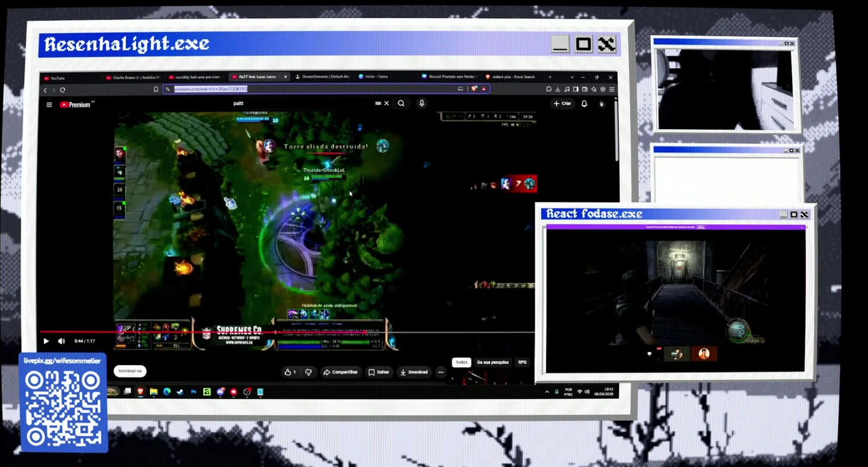Image resolution: width=868 pixels, height=467 pixels.
Task: Switch to the 'walace pop - Brave Search' tab
Action: click(x=511, y=77)
